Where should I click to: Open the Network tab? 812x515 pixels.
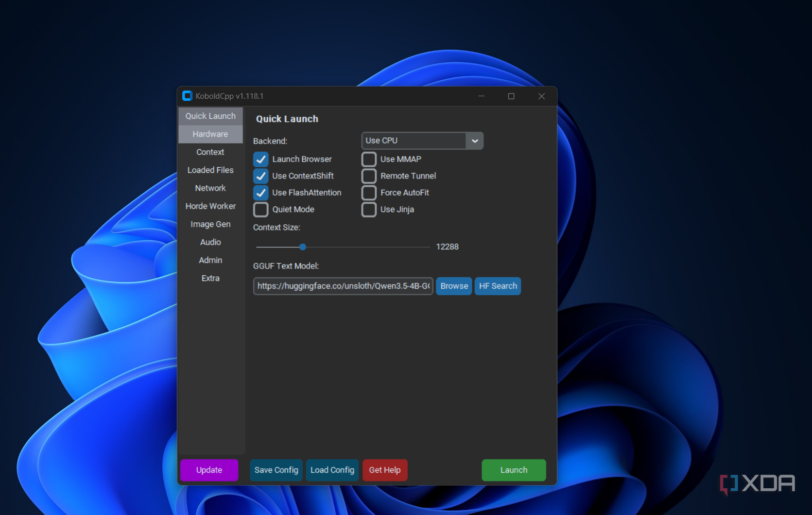[x=211, y=188]
